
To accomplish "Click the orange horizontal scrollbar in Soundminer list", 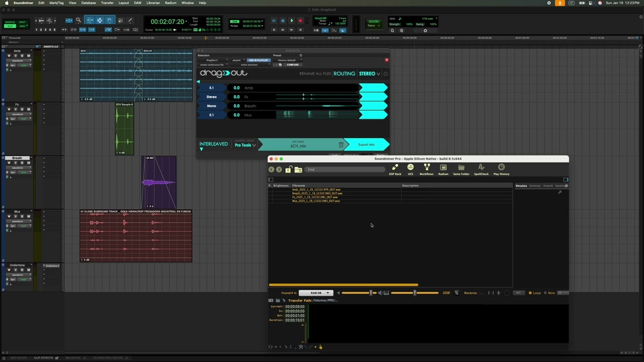I will [x=343, y=285].
